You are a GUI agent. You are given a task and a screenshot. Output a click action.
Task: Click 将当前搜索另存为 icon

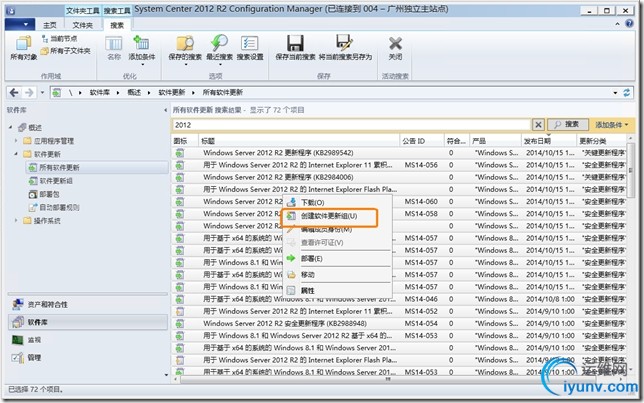[344, 43]
